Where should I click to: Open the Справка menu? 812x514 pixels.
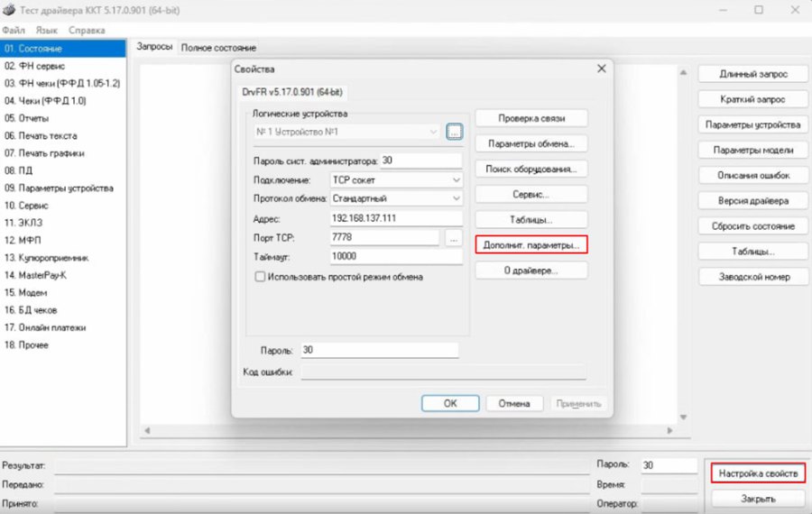87,30
